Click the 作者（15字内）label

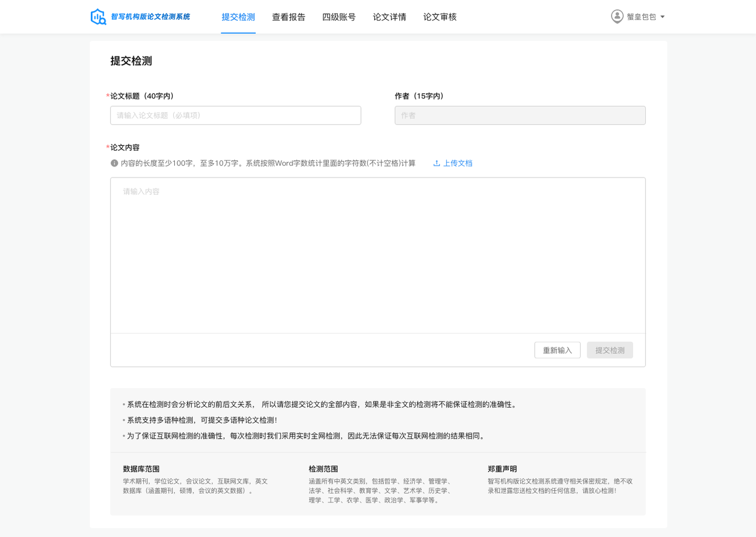pyautogui.click(x=421, y=96)
